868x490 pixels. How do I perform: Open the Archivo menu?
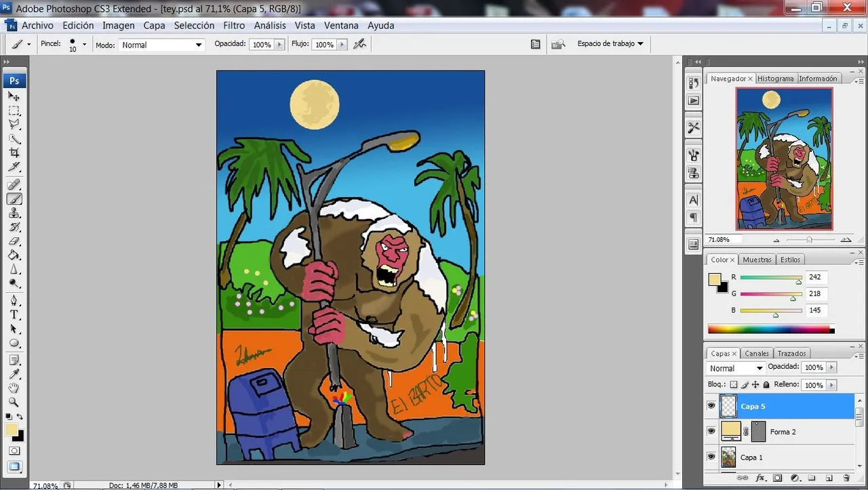[37, 25]
